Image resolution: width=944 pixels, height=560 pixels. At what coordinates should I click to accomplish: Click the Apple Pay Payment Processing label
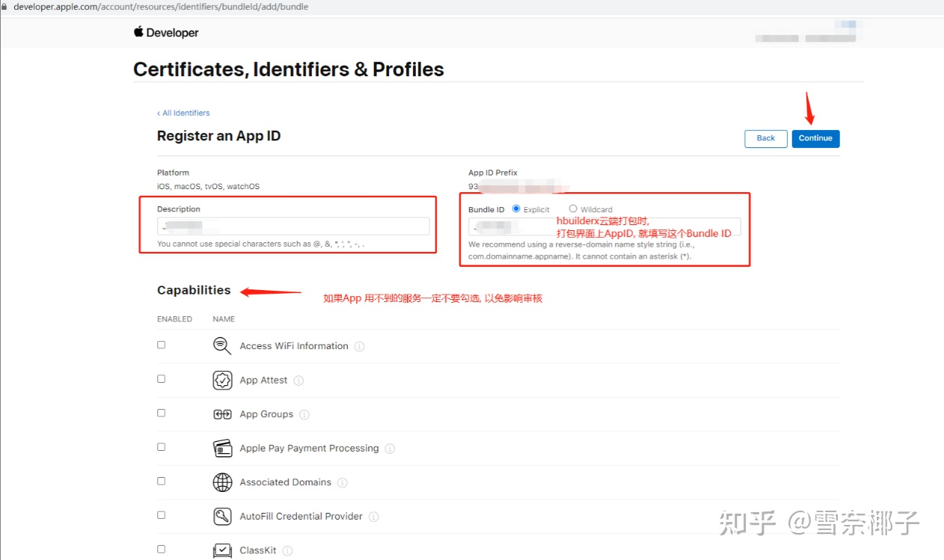309,449
